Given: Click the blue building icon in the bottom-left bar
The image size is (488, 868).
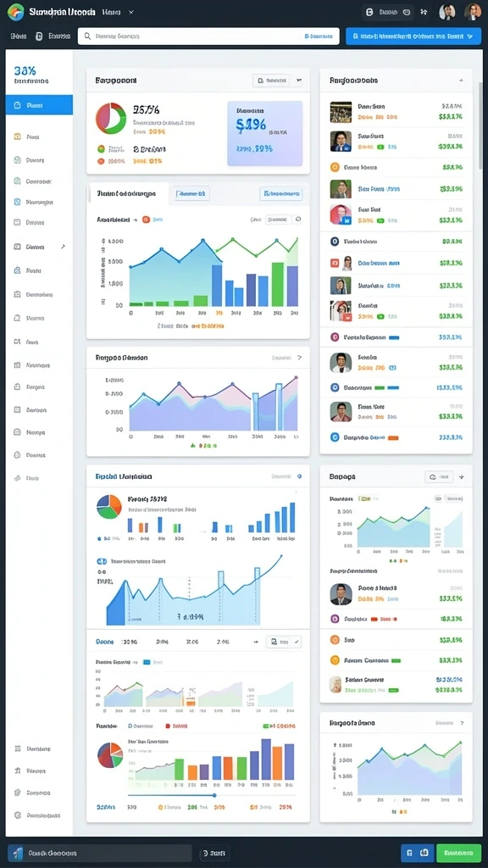Looking at the screenshot, I should (x=19, y=853).
